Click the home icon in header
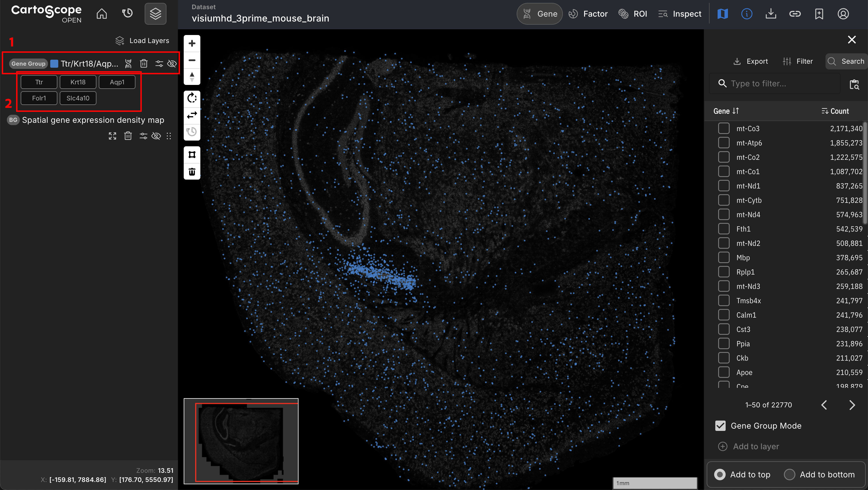The image size is (868, 490). coord(101,14)
